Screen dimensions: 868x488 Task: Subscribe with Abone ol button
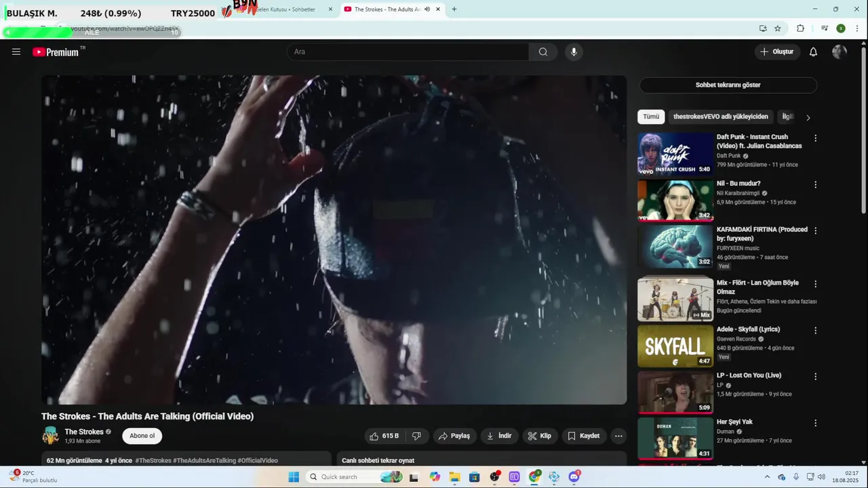click(x=142, y=436)
